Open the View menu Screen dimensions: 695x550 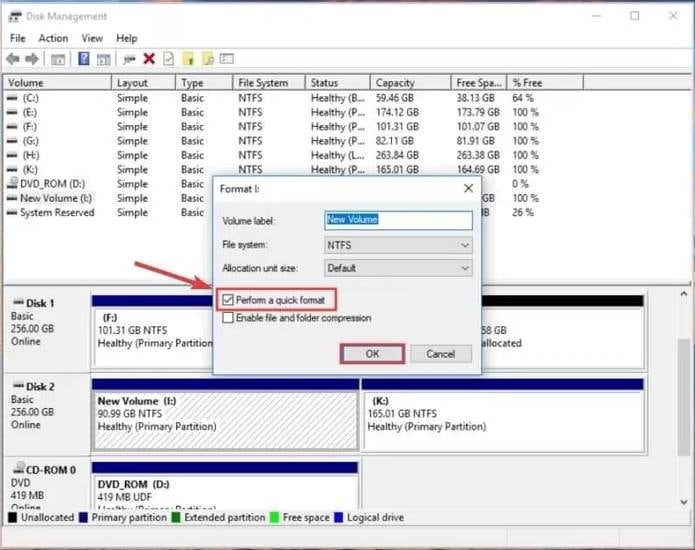[x=92, y=38]
